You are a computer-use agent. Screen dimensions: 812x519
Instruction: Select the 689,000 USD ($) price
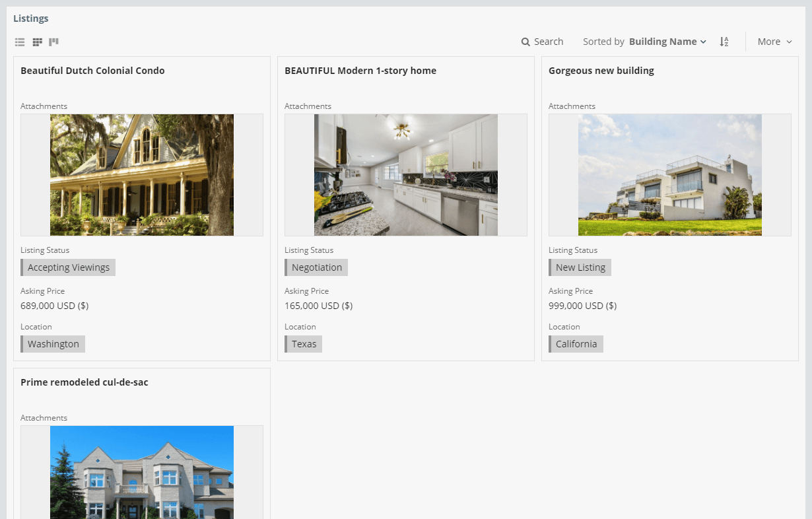[55, 306]
